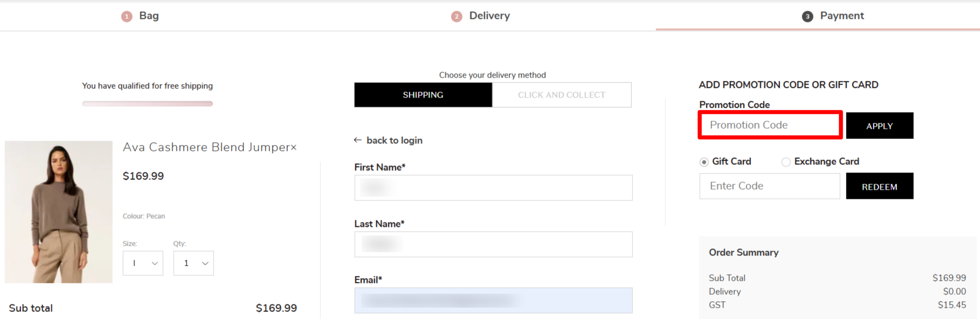Click the back arrow beside back to login
The image size is (980, 319).
click(x=357, y=140)
